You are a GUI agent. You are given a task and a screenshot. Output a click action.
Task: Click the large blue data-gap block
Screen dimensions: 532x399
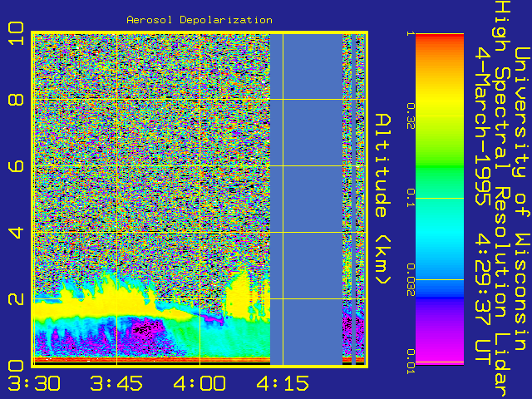click(306, 199)
